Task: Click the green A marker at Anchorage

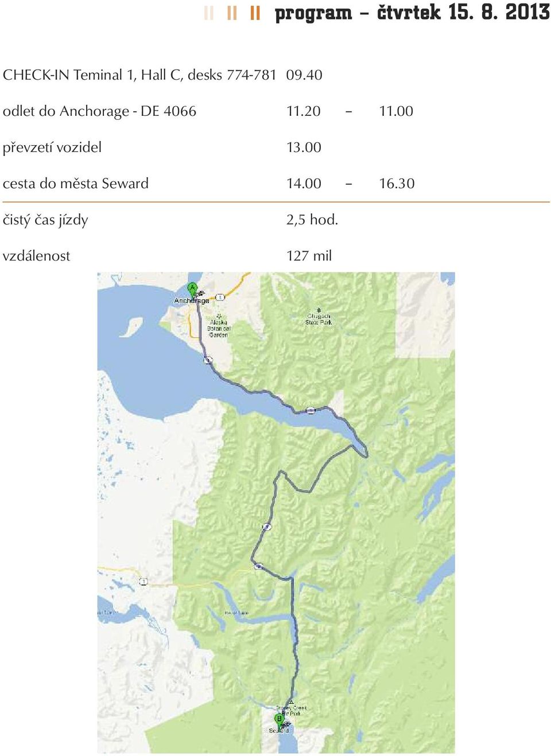Action: [192, 289]
